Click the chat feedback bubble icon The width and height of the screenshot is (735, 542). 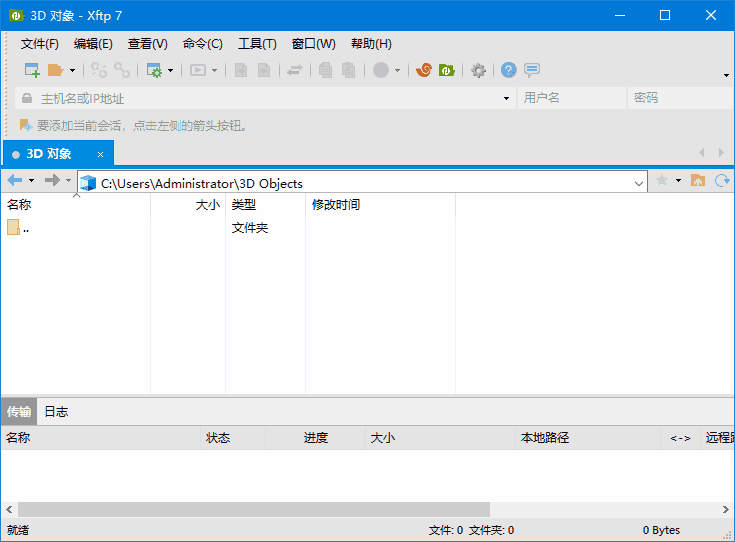(532, 70)
